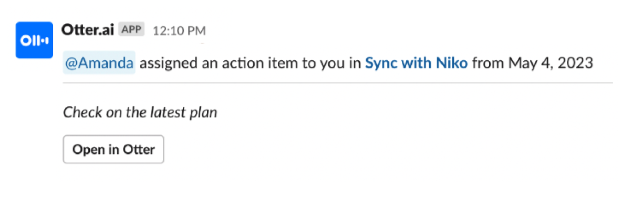Click the waveform bars in Otter logo
The height and width of the screenshot is (211, 644).
tap(46, 40)
